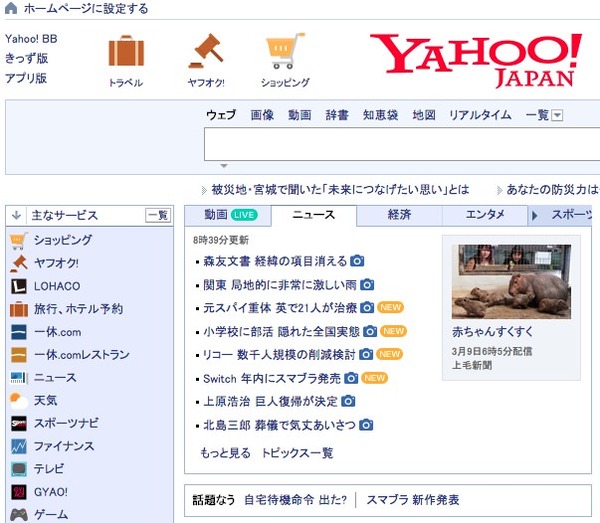Click the ファイナンス chart icon
Image resolution: width=600 pixels, height=523 pixels.
point(18,446)
